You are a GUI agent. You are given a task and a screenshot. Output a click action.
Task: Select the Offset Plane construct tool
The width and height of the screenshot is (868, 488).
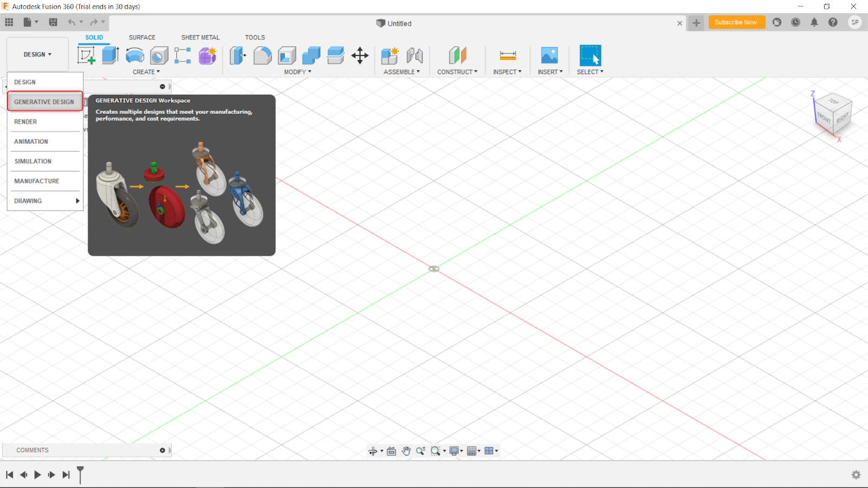457,55
